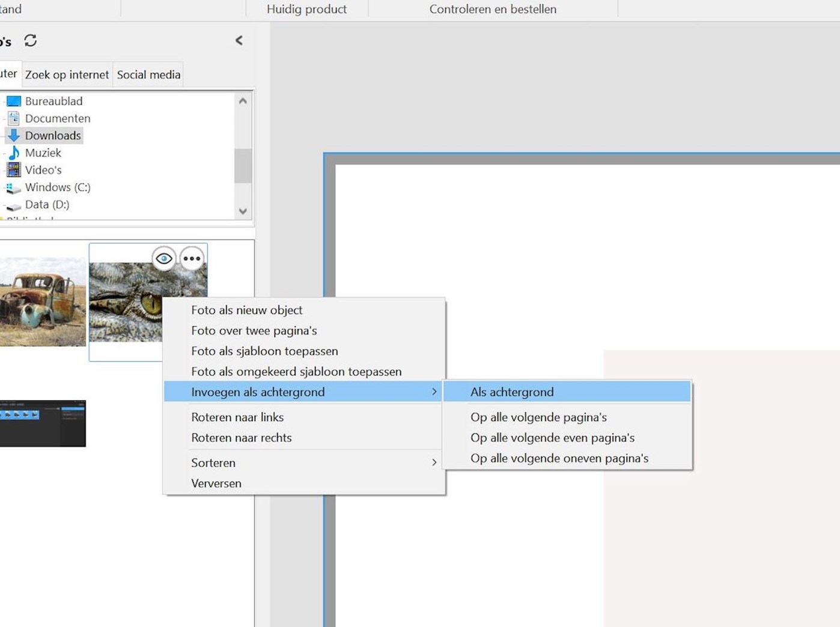Select the Windows (C:) drive

[57, 187]
